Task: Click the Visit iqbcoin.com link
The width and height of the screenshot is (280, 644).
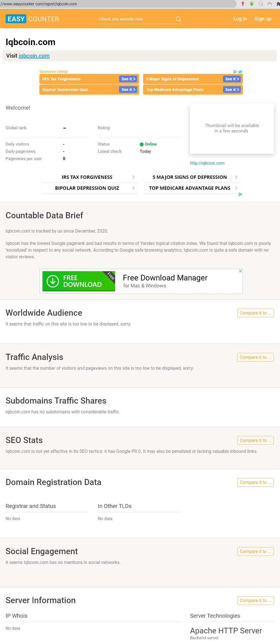Action: coord(34,56)
